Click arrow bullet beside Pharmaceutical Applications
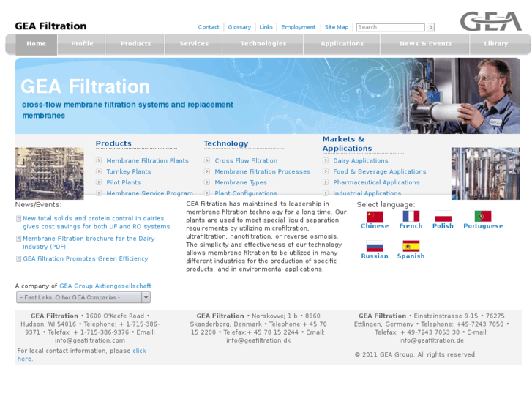This screenshot has width=532, height=399. coord(326,182)
